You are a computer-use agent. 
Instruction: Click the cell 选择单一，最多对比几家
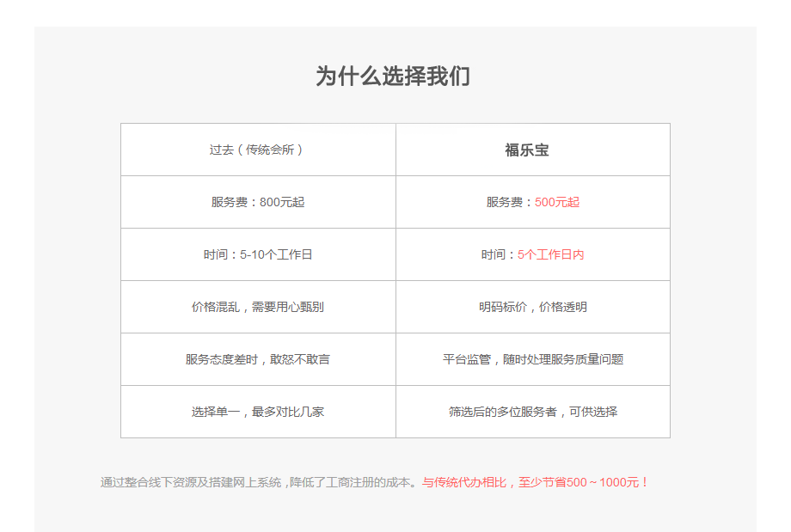pos(258,412)
